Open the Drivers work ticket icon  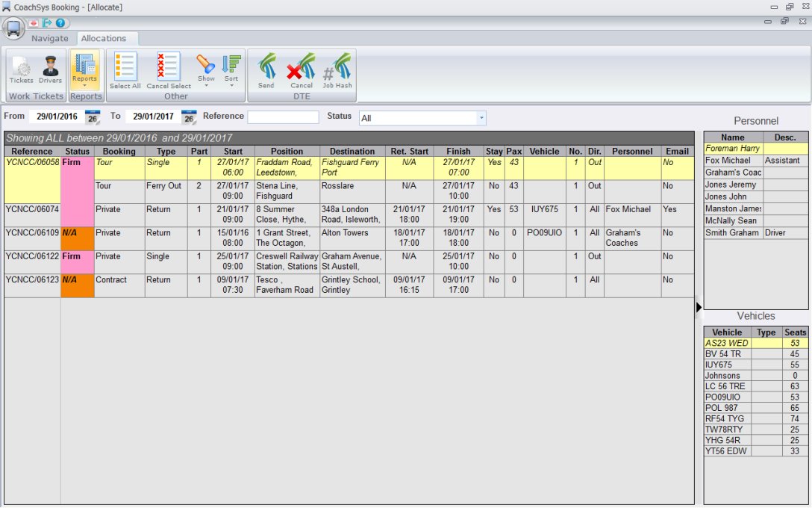point(51,69)
